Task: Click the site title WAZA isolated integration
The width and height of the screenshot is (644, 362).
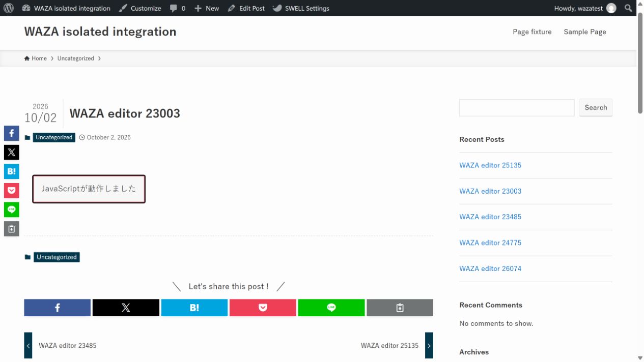Action: [100, 32]
